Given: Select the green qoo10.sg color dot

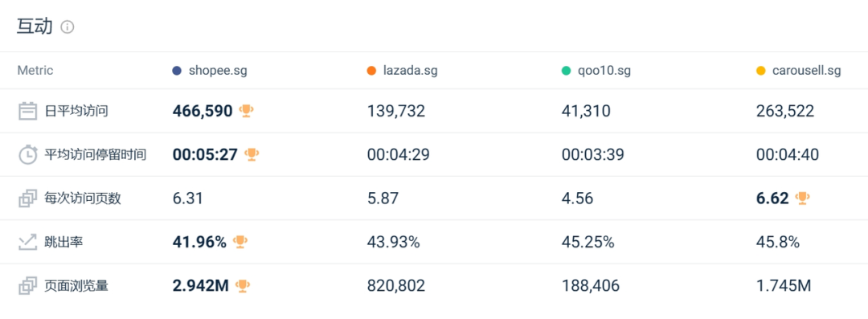Looking at the screenshot, I should [566, 71].
